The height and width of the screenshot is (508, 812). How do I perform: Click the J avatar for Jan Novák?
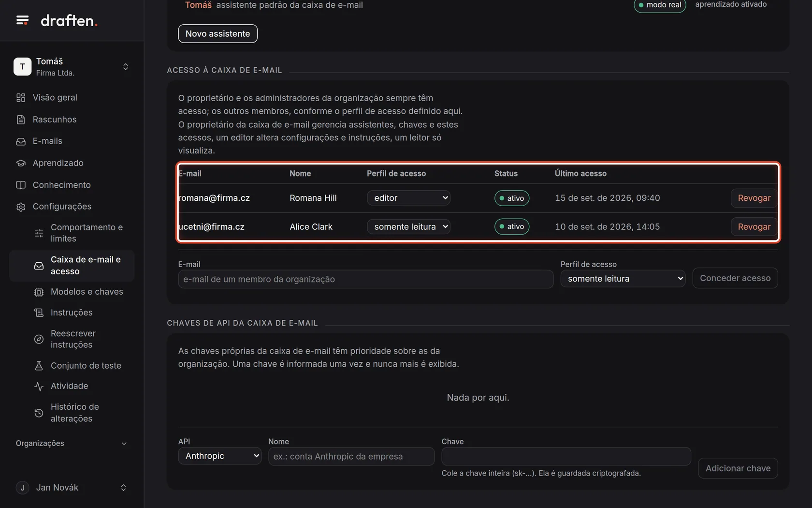coord(22,488)
